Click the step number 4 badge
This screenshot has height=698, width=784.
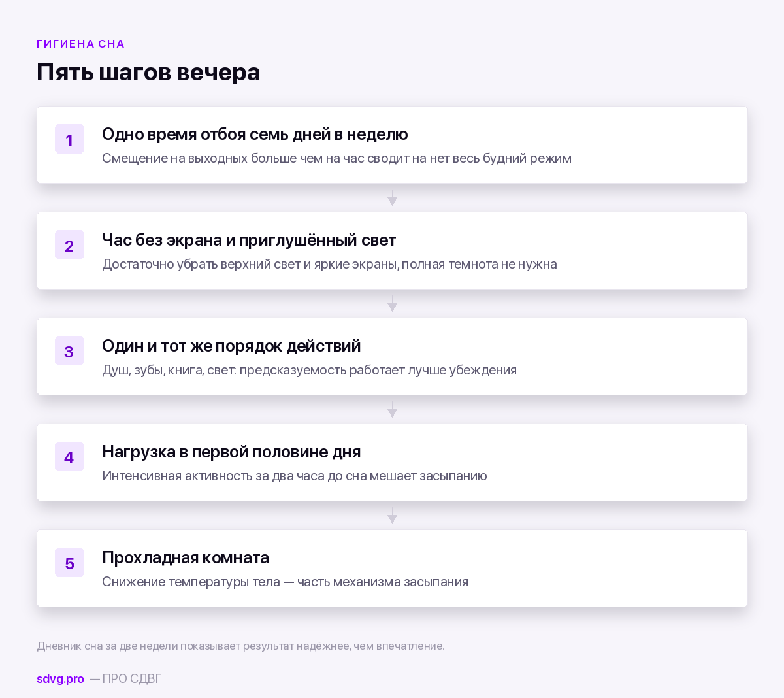[69, 457]
